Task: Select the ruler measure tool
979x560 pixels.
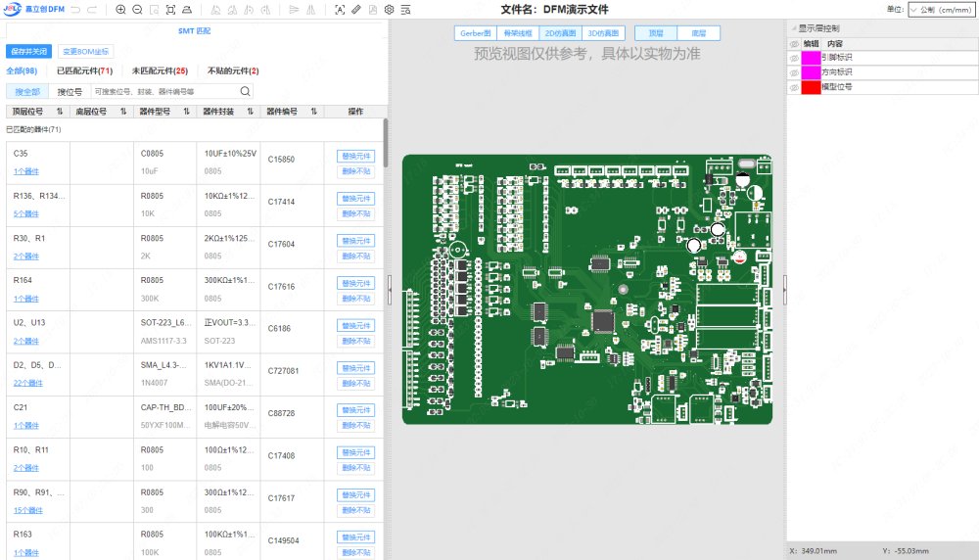Action: click(x=356, y=10)
